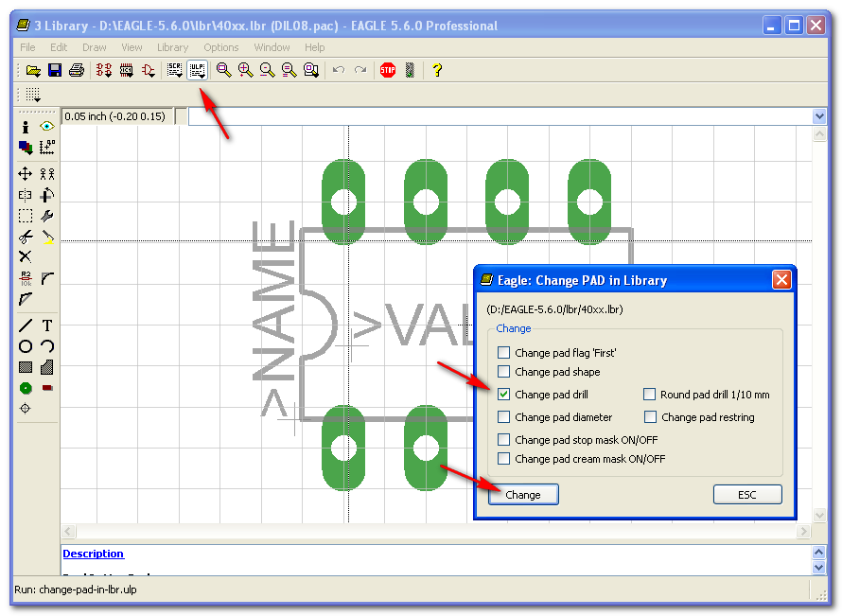This screenshot has width=842, height=616.
Task: Click the Open file toolbar icon
Action: pyautogui.click(x=33, y=70)
